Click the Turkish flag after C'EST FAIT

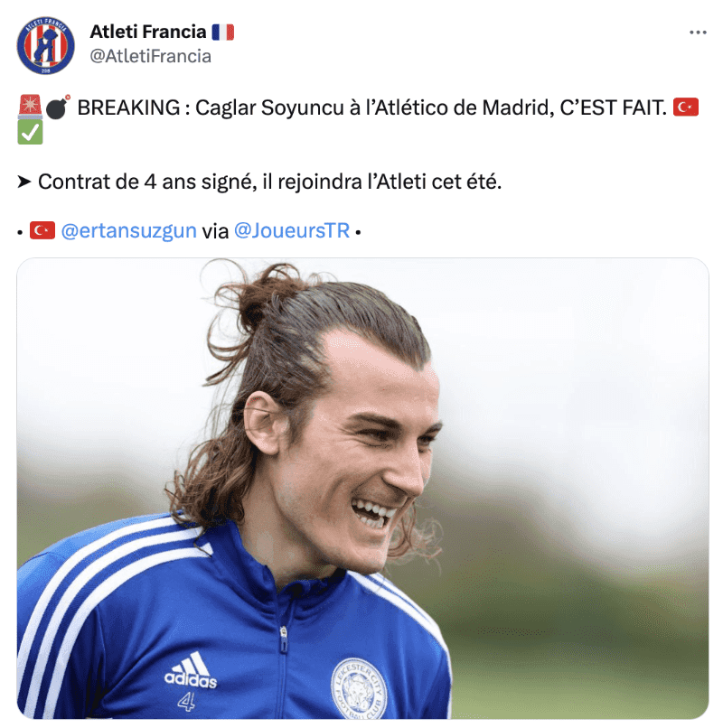pyautogui.click(x=685, y=107)
